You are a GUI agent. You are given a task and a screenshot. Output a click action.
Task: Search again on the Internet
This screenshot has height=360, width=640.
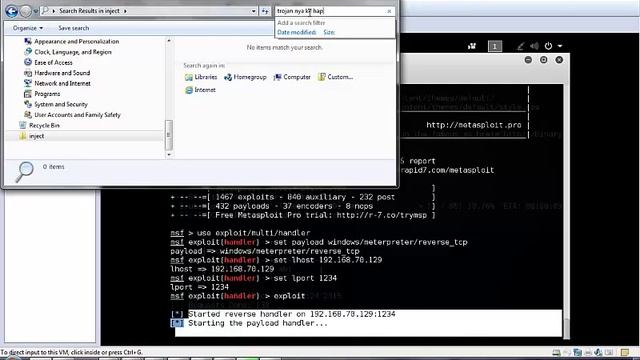pyautogui.click(x=200, y=90)
